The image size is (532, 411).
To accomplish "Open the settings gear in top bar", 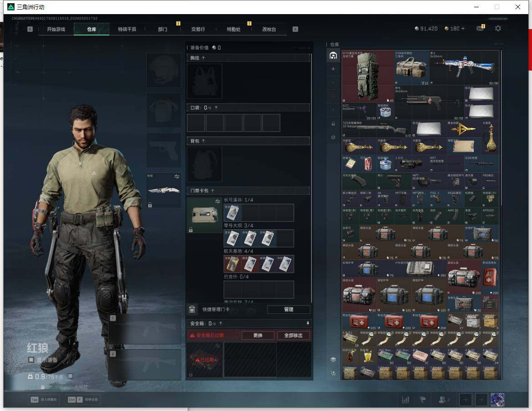I will [x=498, y=29].
